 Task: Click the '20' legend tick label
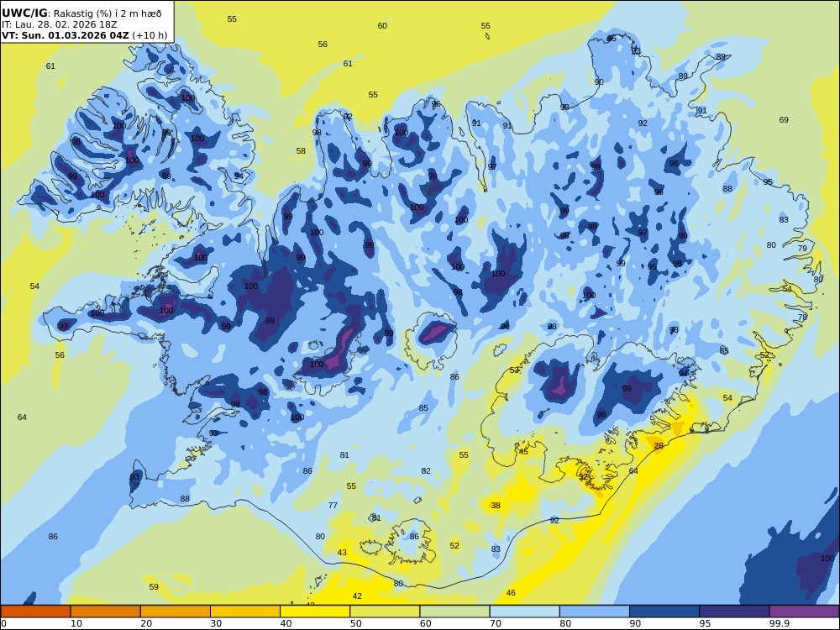tap(146, 623)
